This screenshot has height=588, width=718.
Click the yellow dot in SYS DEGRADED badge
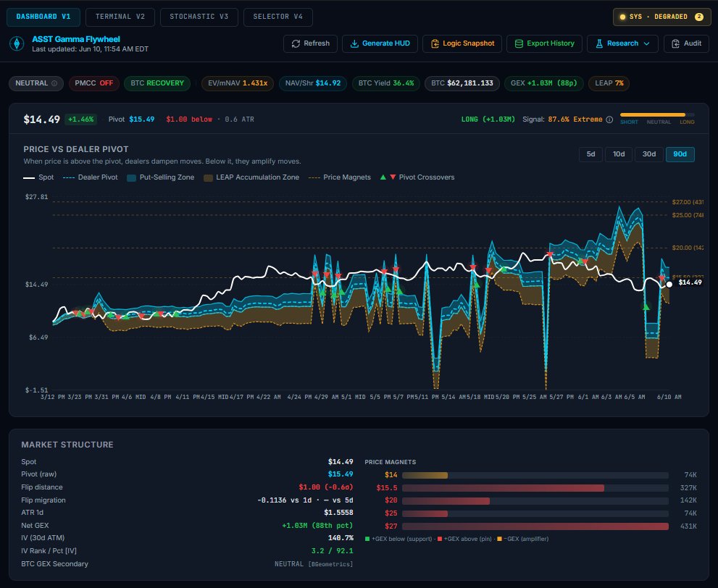[622, 17]
